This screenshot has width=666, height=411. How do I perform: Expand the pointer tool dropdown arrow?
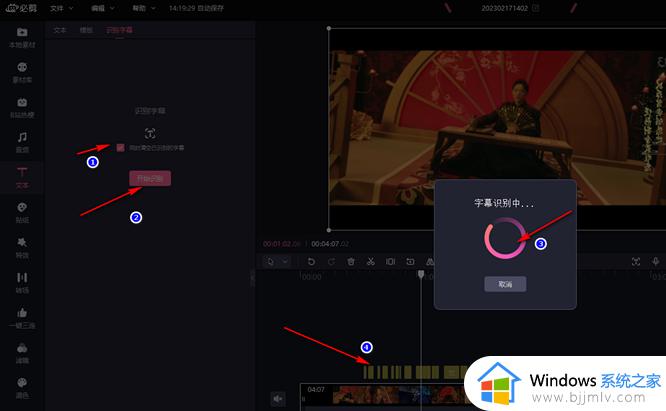coord(285,262)
